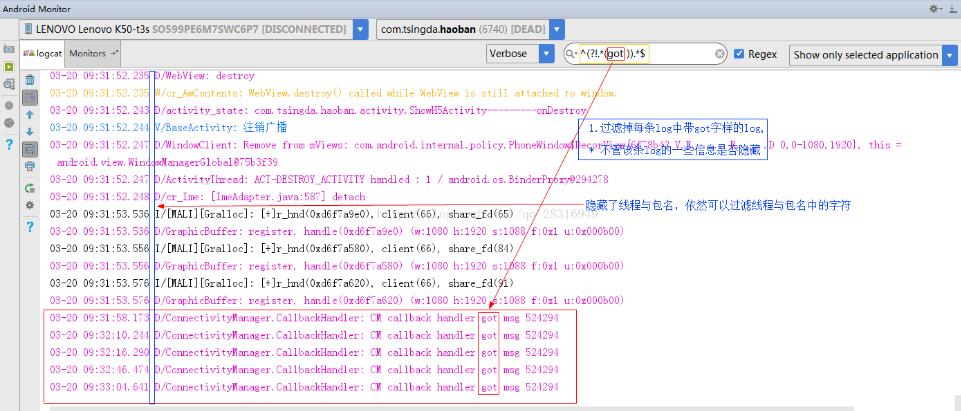This screenshot has width=961, height=411.
Task: Click the print icon in the logcat toolbar
Action: pos(29,166)
